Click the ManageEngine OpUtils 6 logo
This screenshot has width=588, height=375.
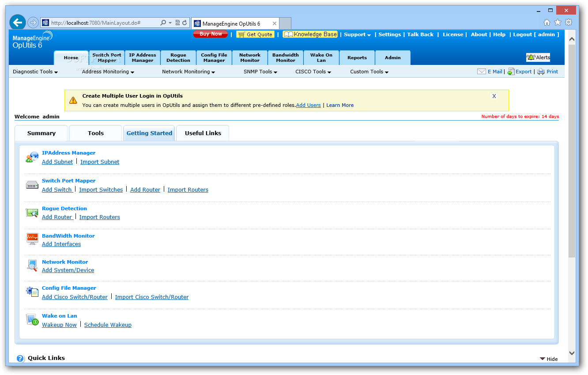(x=32, y=40)
